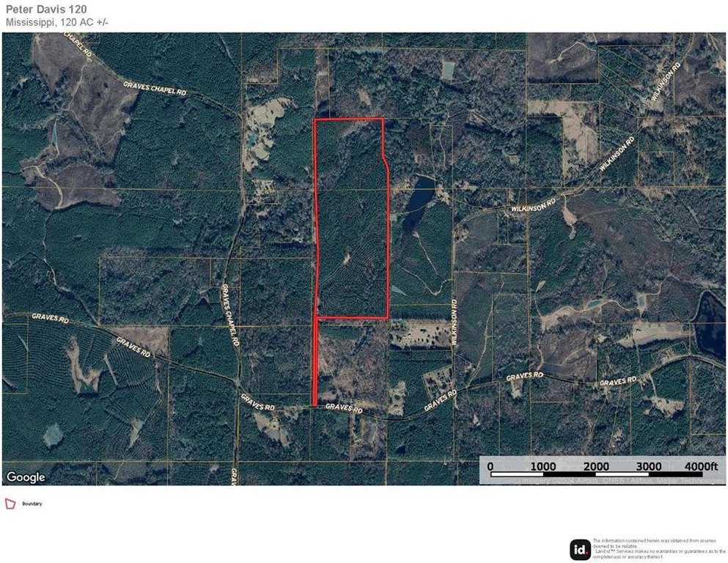728x563 pixels.
Task: Click the Land id logo badge
Action: click(x=580, y=549)
